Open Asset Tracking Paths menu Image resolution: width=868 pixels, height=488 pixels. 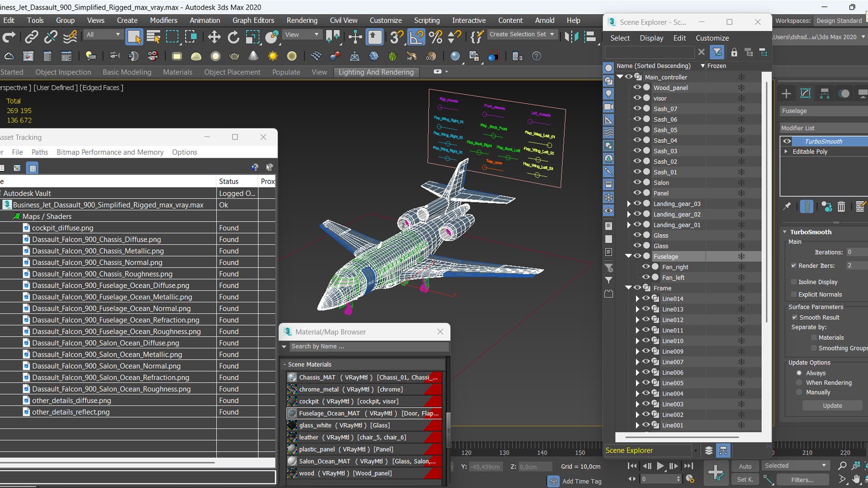(x=39, y=152)
